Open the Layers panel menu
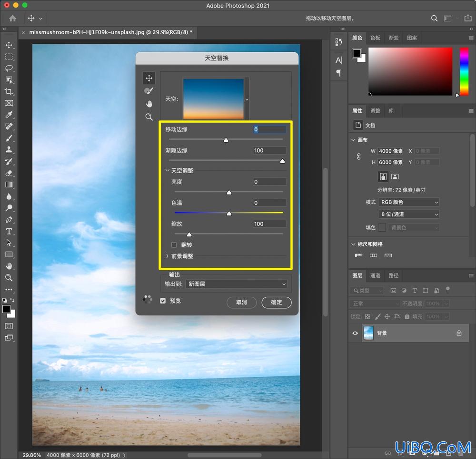 point(471,276)
